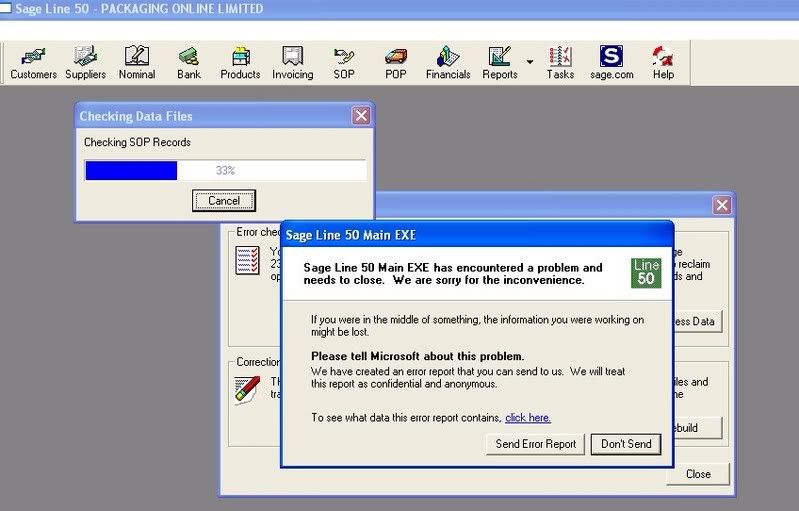
Task: Open the Invoicing module
Action: pos(292,63)
